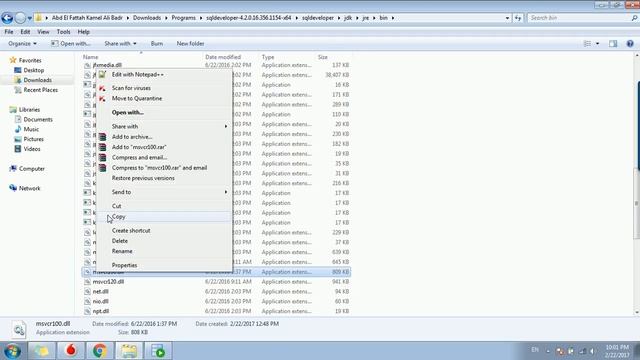Screen dimensions: 640x360
Task: Open the Explorer folder taskbar icon
Action: pos(129,351)
